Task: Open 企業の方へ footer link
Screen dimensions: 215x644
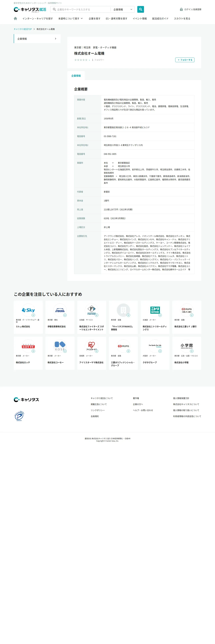Action: [x=138, y=404]
